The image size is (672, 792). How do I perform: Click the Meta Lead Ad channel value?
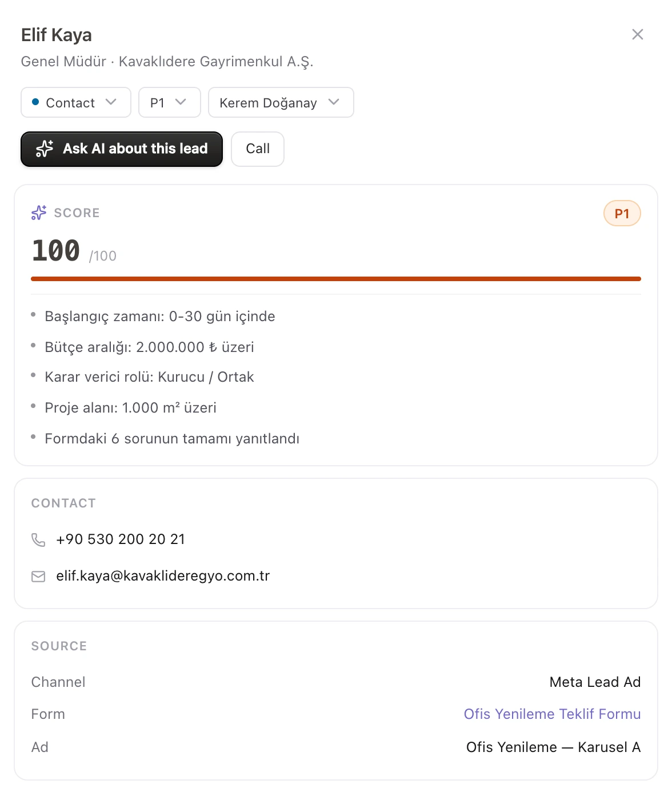point(595,682)
